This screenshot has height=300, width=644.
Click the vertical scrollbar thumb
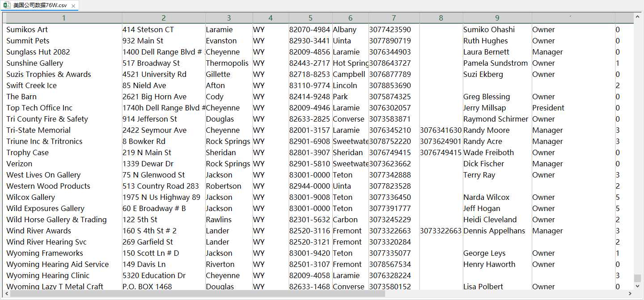click(638, 278)
